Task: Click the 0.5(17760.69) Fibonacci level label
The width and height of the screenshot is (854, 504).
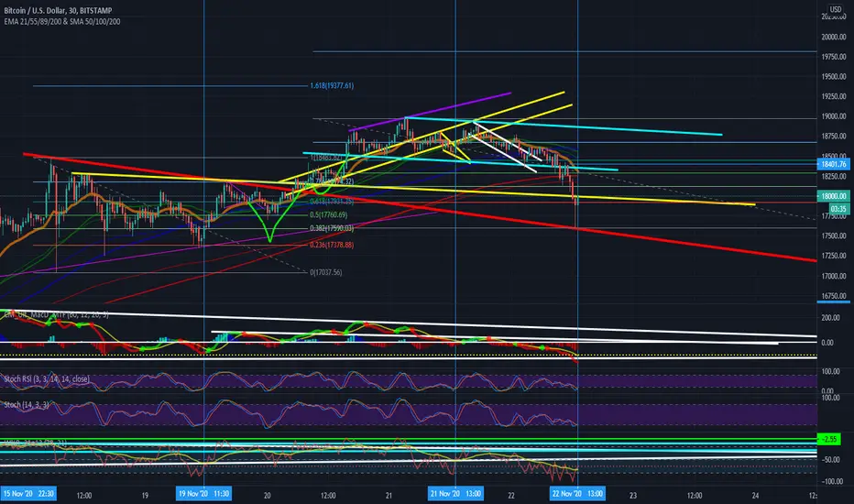Action: tap(328, 215)
